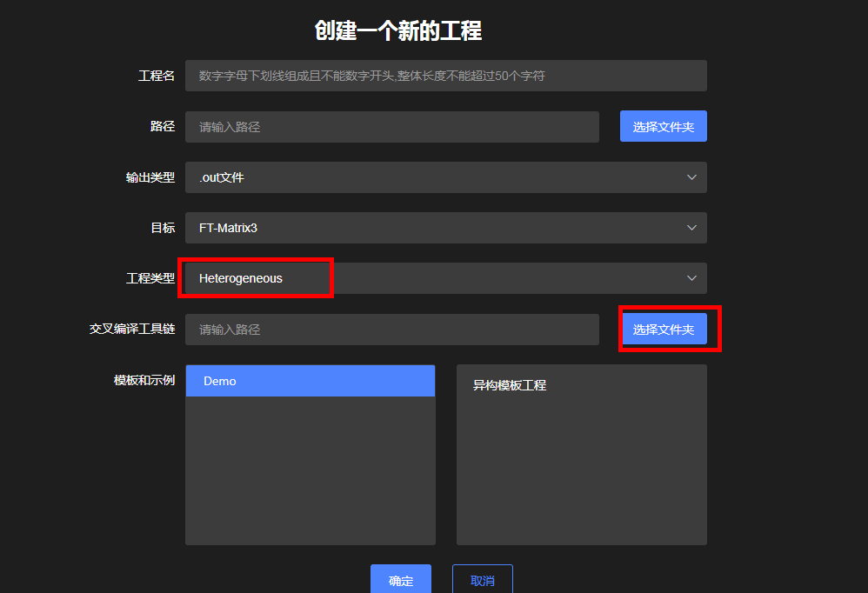Expand the 目标 target dropdown

(445, 227)
